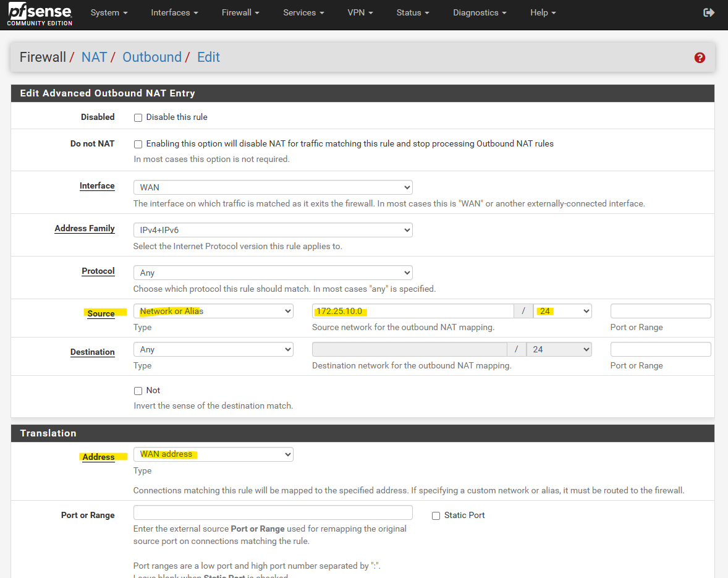728x578 pixels.
Task: Enable the Disable this rule checkbox
Action: point(138,117)
